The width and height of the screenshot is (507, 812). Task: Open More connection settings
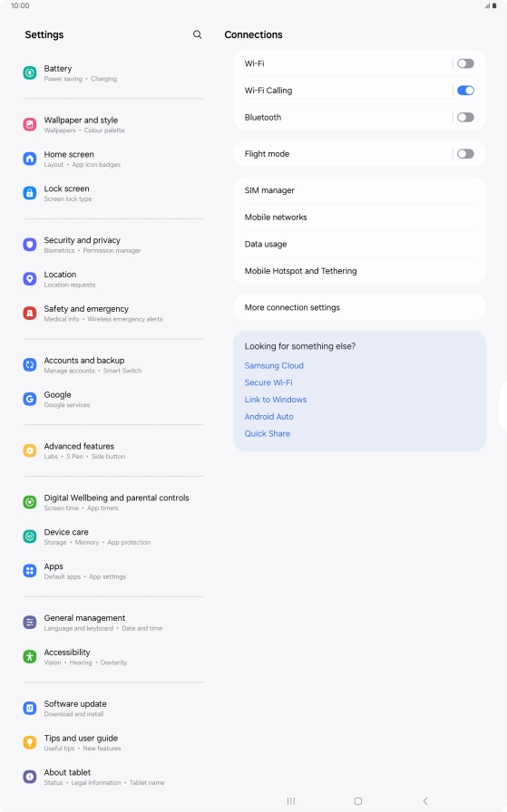[x=360, y=307]
